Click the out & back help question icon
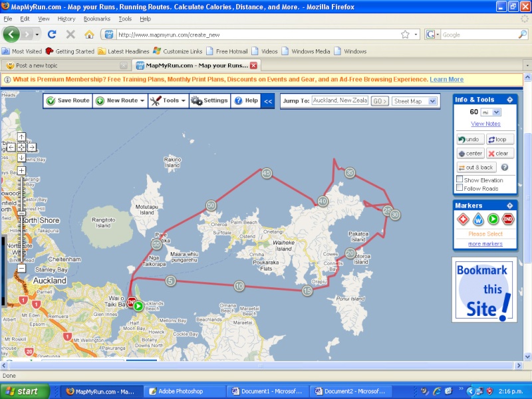532x399 pixels. click(x=505, y=168)
